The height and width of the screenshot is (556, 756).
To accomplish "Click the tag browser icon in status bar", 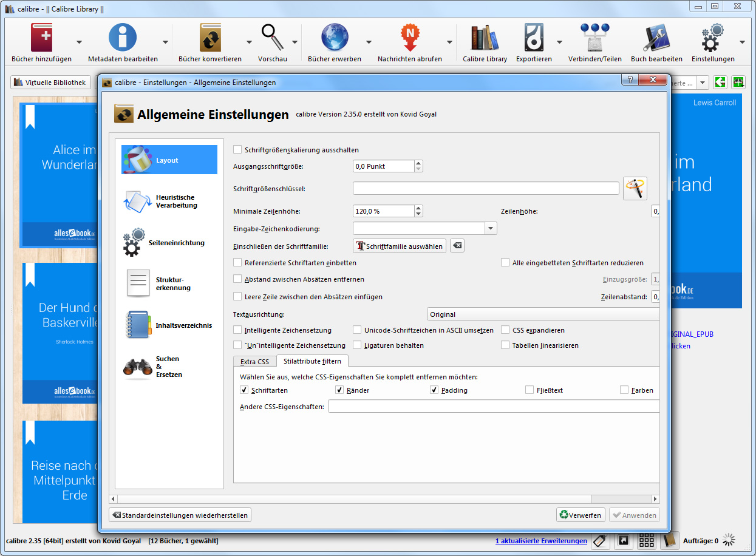I will click(x=600, y=540).
